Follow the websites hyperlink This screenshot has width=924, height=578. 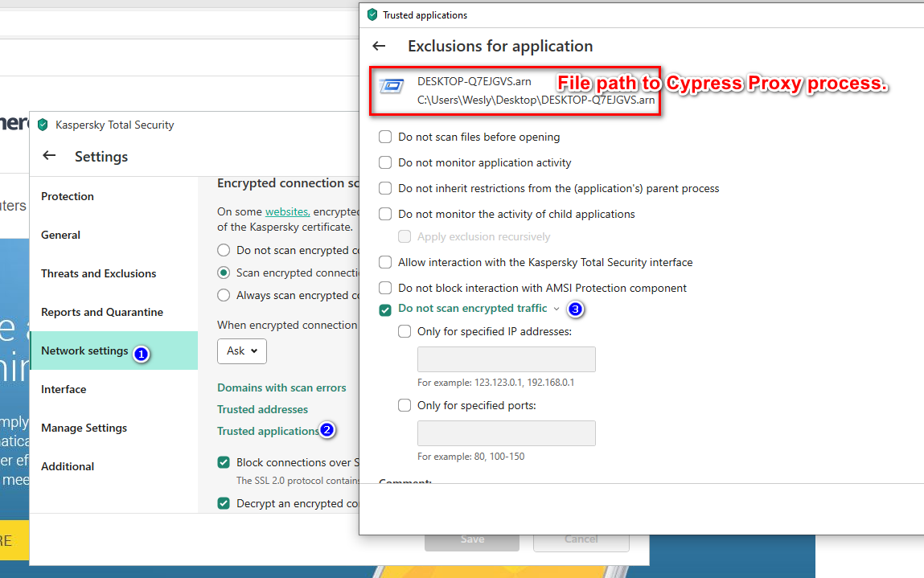tap(288, 211)
